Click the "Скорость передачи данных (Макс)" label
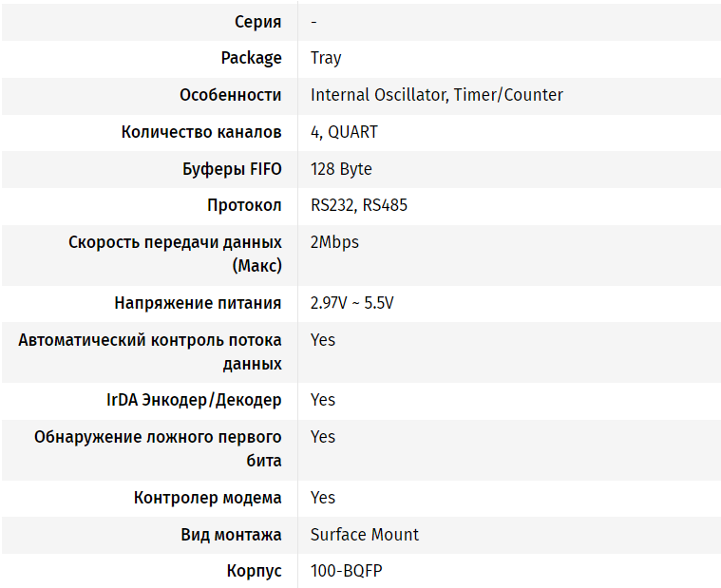721x588 pixels. tap(175, 254)
